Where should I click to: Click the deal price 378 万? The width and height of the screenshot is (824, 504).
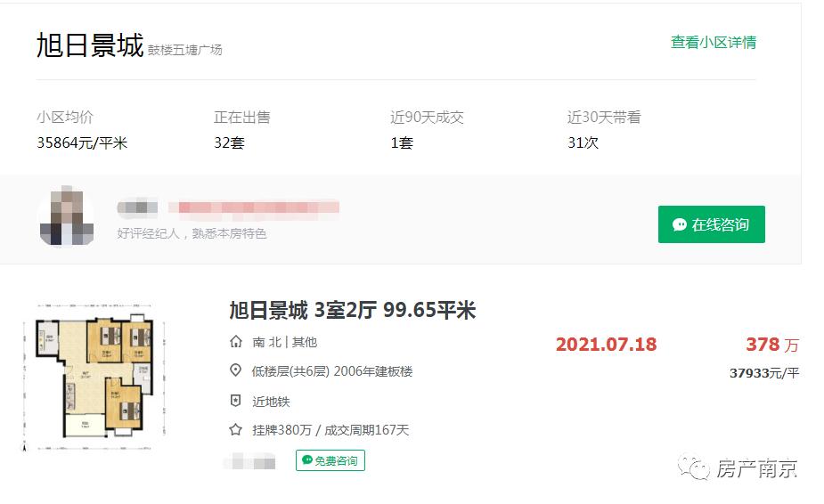(772, 345)
